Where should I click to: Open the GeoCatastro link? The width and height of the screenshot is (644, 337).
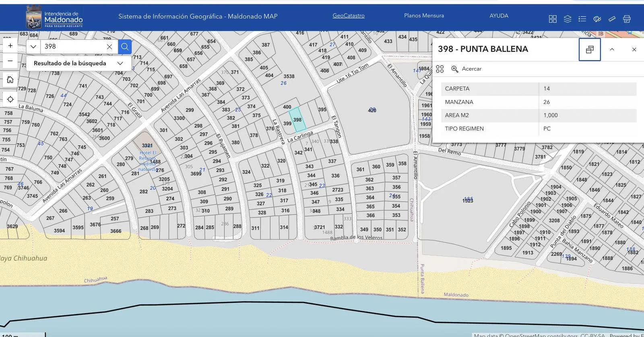click(x=348, y=16)
